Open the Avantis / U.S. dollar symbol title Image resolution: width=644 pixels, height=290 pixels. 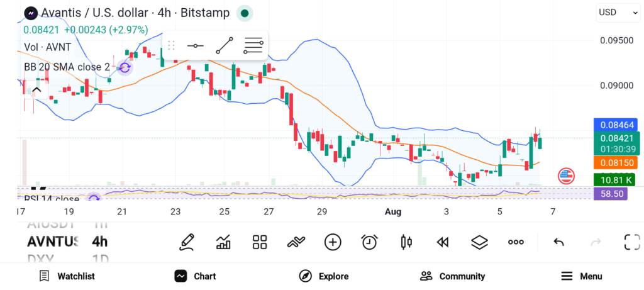click(x=135, y=13)
